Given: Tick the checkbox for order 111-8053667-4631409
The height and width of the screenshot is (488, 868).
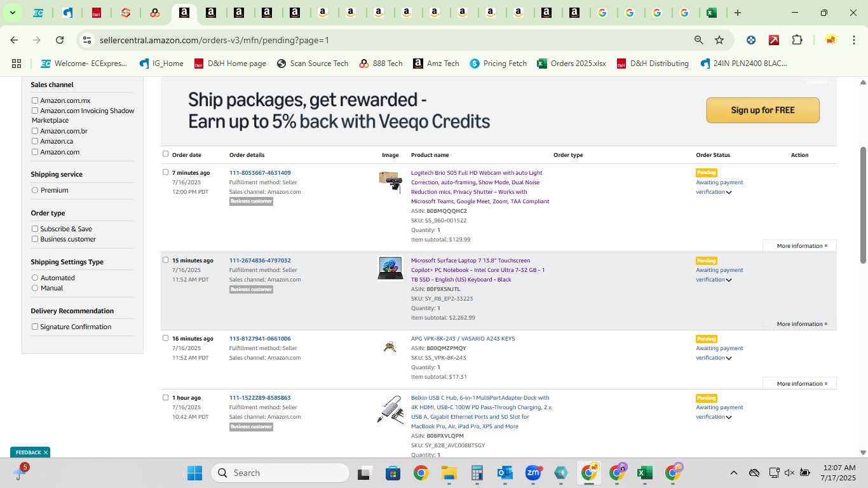Looking at the screenshot, I should tap(166, 172).
